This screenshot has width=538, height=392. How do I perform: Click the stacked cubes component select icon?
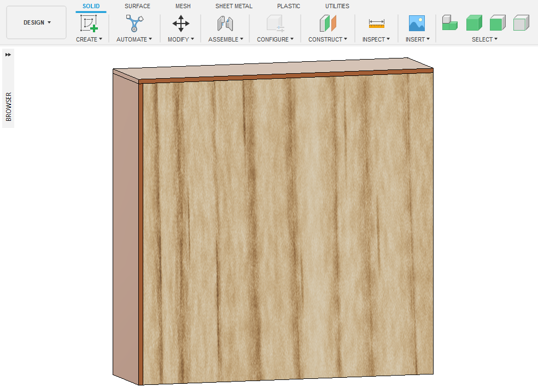pyautogui.click(x=449, y=24)
